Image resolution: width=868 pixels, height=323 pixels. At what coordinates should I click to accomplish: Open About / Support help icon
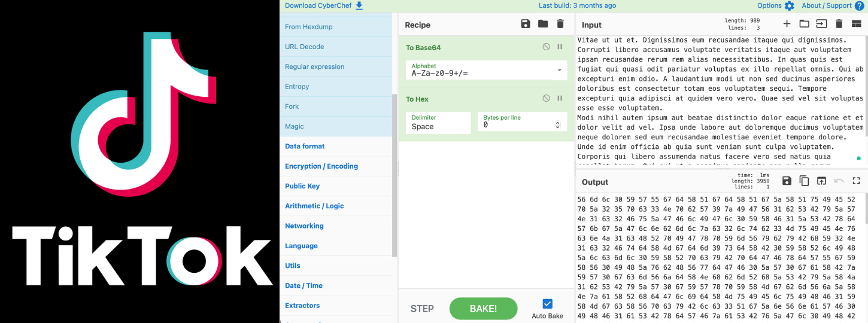pyautogui.click(x=859, y=6)
